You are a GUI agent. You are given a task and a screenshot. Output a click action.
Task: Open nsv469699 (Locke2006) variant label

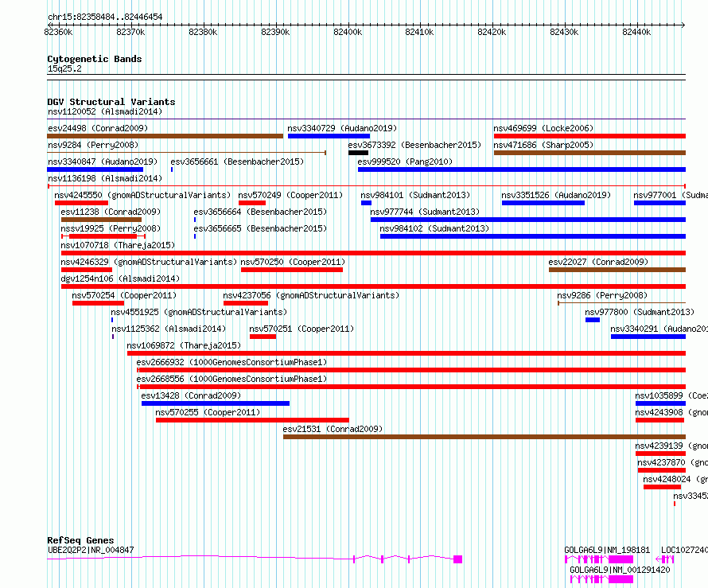543,128
